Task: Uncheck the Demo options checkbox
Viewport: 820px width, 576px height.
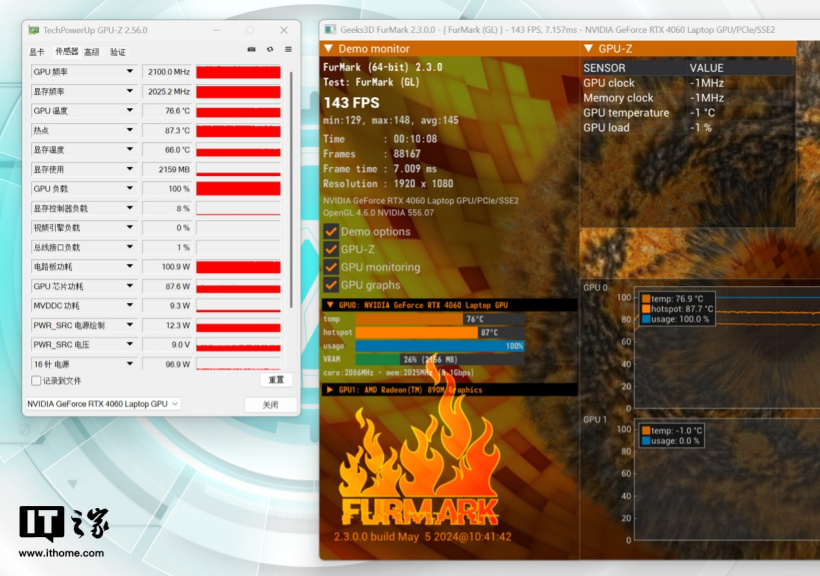Action: click(330, 232)
